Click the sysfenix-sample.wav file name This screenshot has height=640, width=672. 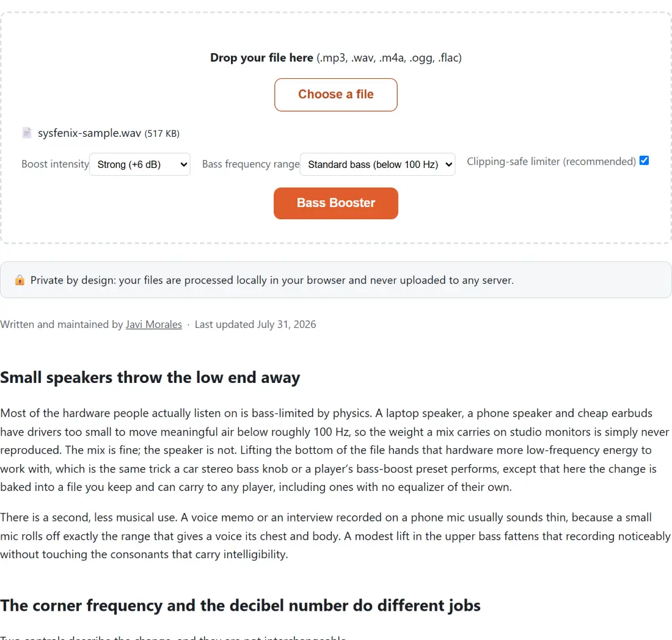click(90, 133)
